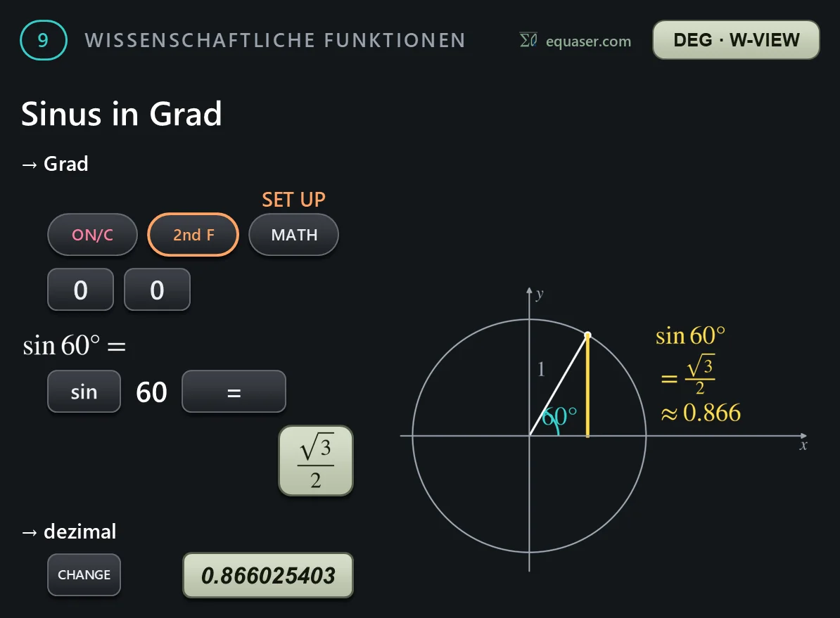
Task: Click the 'Sinus in Grad' heading
Action: point(122,114)
